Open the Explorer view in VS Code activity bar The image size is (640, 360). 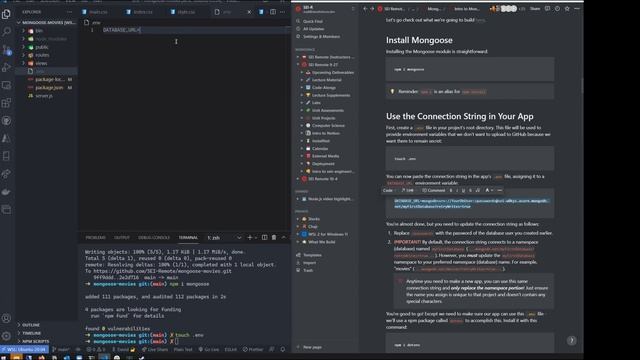(x=6, y=14)
